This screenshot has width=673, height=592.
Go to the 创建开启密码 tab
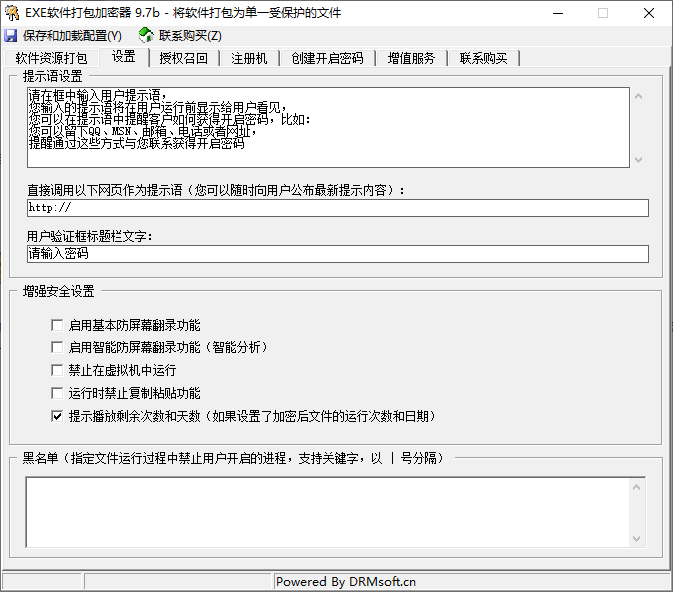[x=327, y=58]
